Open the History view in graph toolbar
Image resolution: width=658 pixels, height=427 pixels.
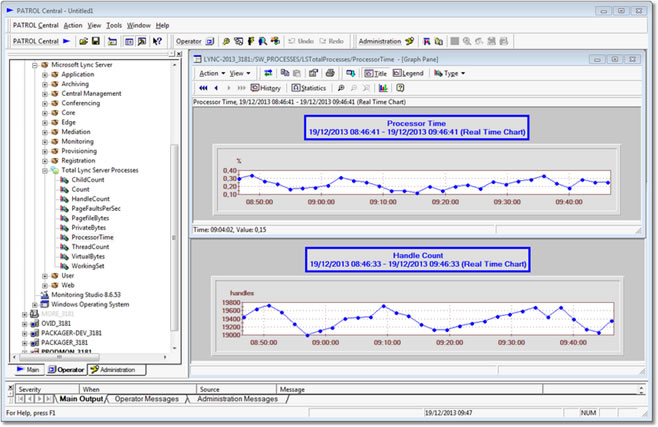[x=266, y=88]
